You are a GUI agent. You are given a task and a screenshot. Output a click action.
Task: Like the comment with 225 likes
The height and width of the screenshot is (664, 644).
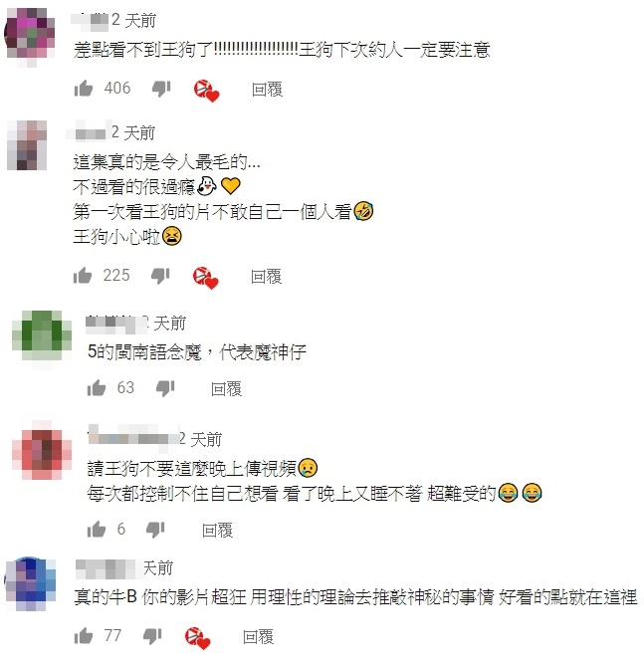83,276
